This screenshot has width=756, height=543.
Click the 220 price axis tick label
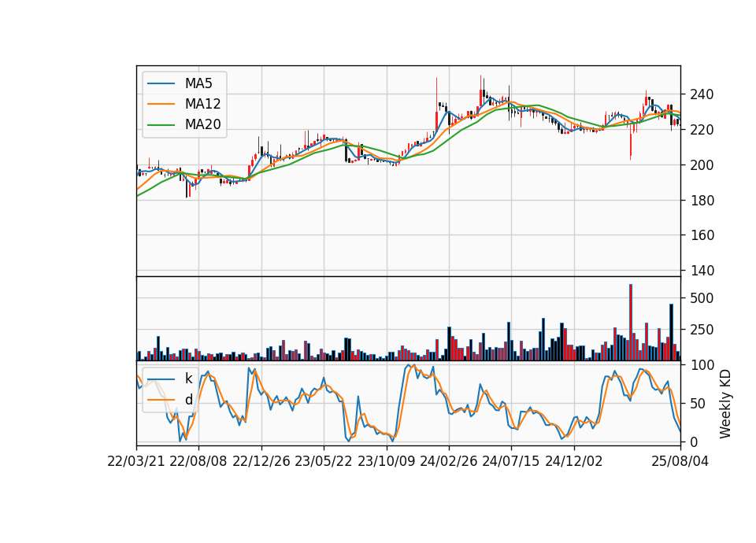(702, 130)
